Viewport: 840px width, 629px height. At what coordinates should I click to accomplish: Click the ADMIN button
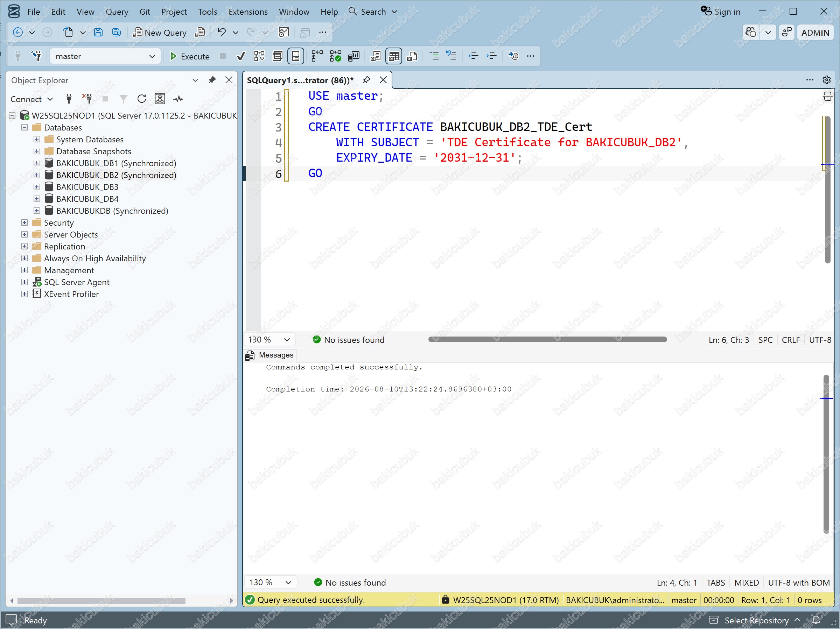pyautogui.click(x=815, y=33)
